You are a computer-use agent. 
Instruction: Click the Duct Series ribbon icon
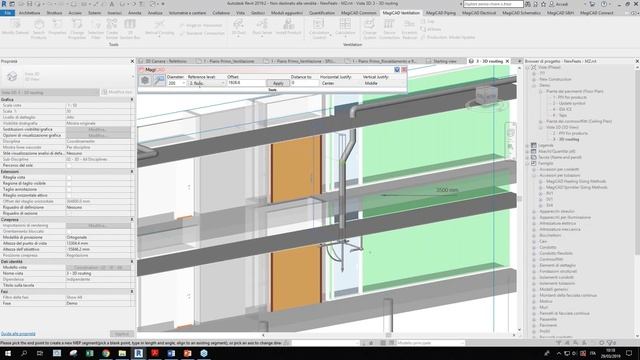(x=262, y=27)
